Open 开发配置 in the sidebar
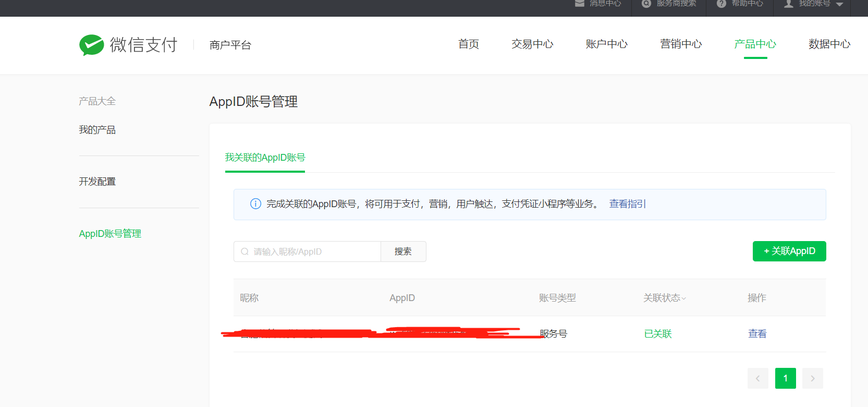868x407 pixels. (97, 182)
